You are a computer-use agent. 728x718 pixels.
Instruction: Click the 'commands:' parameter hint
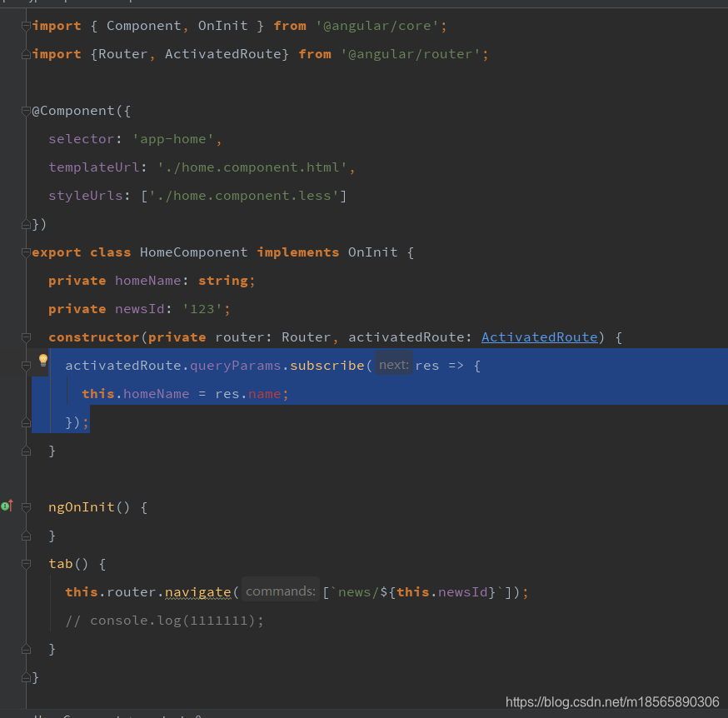point(281,591)
